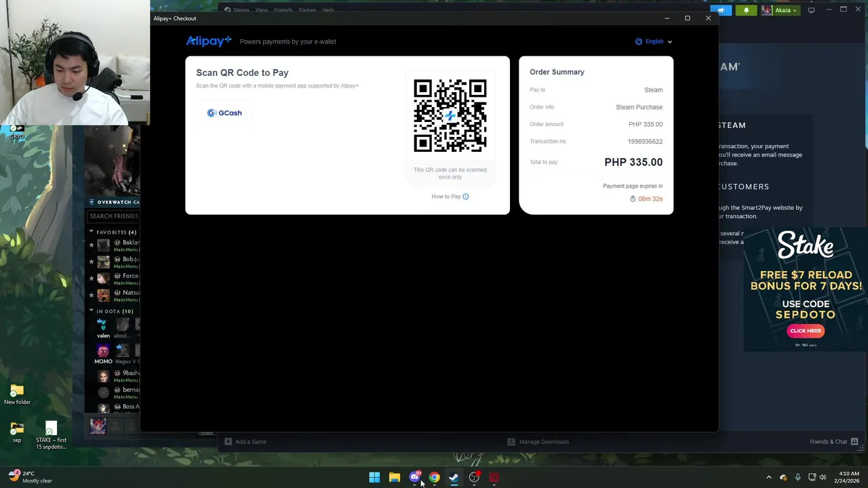The image size is (868, 488).
Task: Toggle favorite star beside Force
Action: point(92,279)
